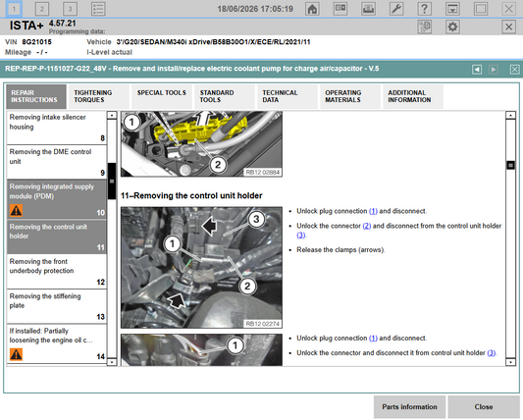Click the Close button at bottom right

(x=484, y=407)
